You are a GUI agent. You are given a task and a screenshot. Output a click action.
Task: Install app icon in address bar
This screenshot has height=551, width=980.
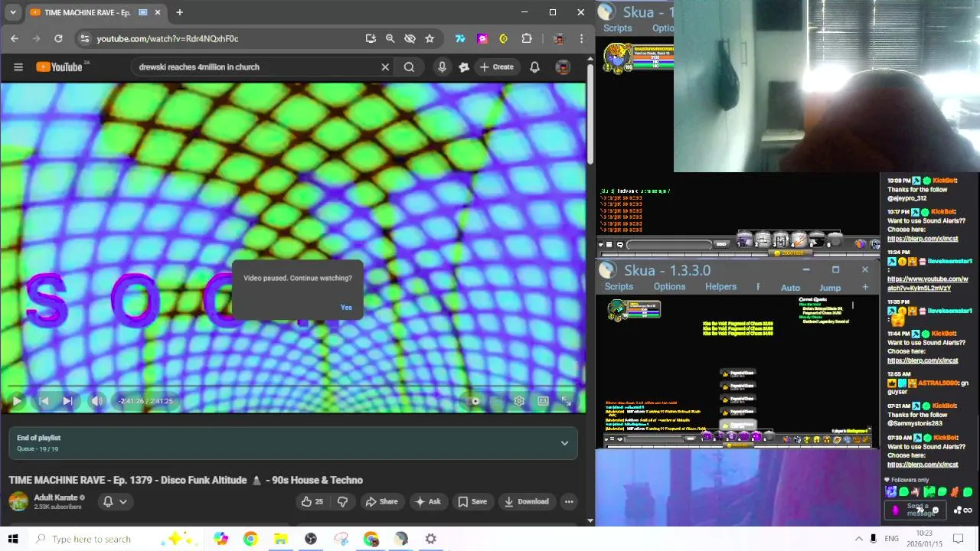371,38
